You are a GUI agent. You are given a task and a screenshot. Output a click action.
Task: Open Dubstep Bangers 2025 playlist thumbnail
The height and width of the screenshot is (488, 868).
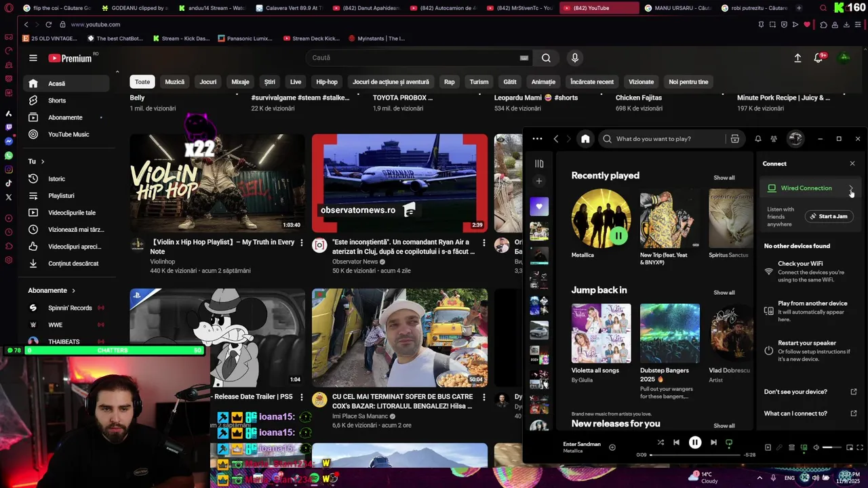(x=669, y=333)
